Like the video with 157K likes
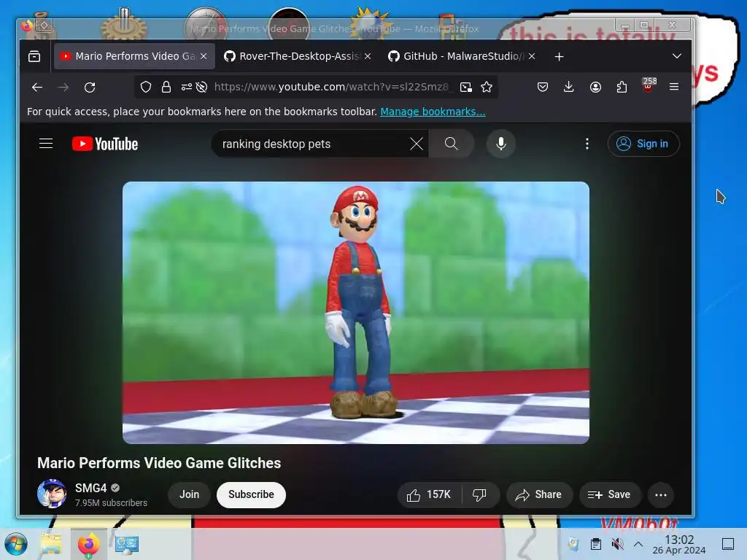 (x=429, y=495)
